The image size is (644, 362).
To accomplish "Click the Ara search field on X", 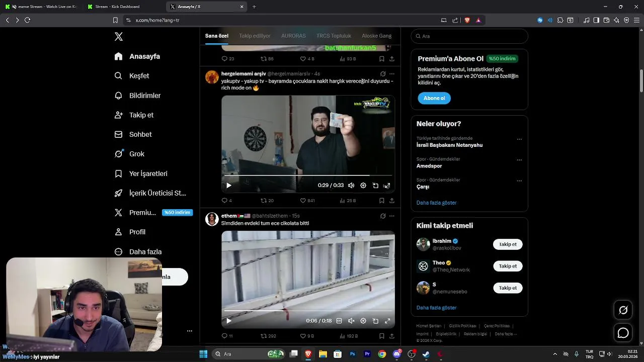I will (x=469, y=36).
